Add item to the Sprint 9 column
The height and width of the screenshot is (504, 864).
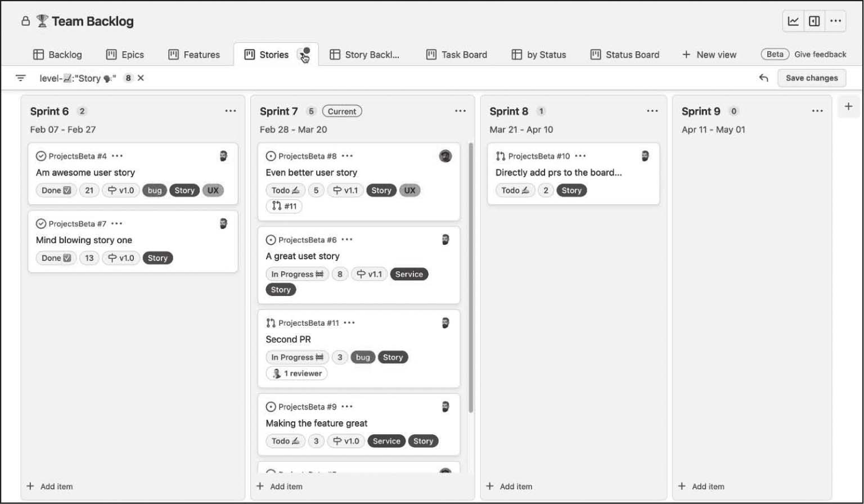(701, 487)
